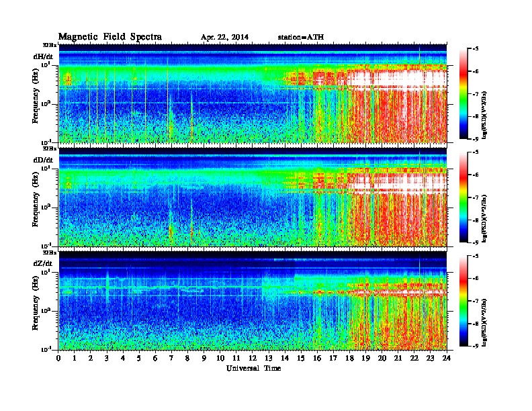Image resolution: width=532 pixels, height=411 pixels.
Task: Click the hour 15 tick label
Action: pos(301,358)
